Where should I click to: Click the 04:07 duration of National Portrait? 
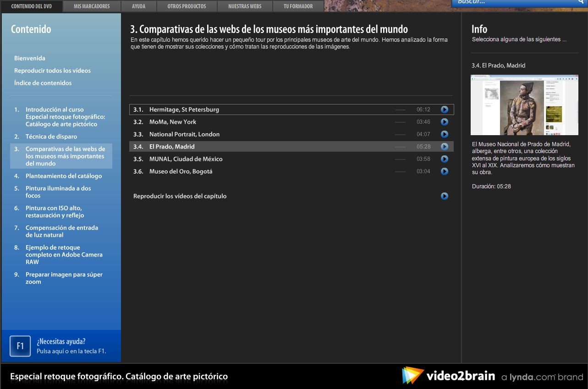pos(423,134)
